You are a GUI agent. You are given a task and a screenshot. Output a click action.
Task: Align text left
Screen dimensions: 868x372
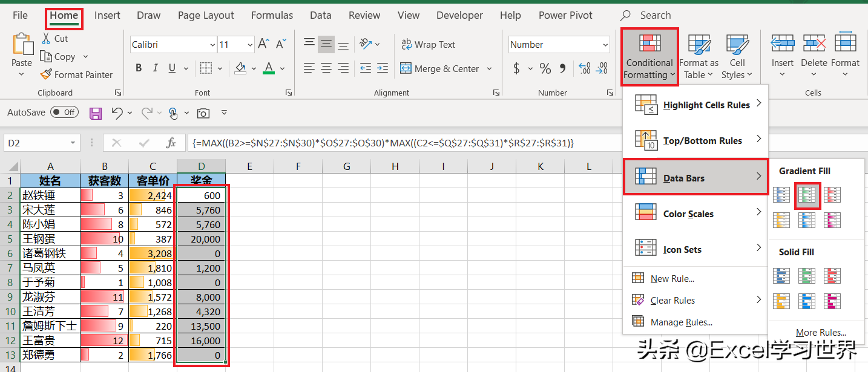point(309,68)
